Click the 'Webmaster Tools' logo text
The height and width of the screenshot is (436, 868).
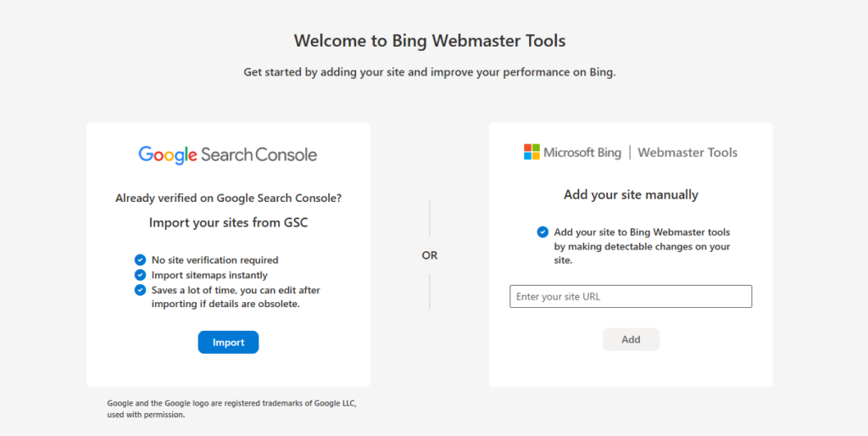(687, 153)
